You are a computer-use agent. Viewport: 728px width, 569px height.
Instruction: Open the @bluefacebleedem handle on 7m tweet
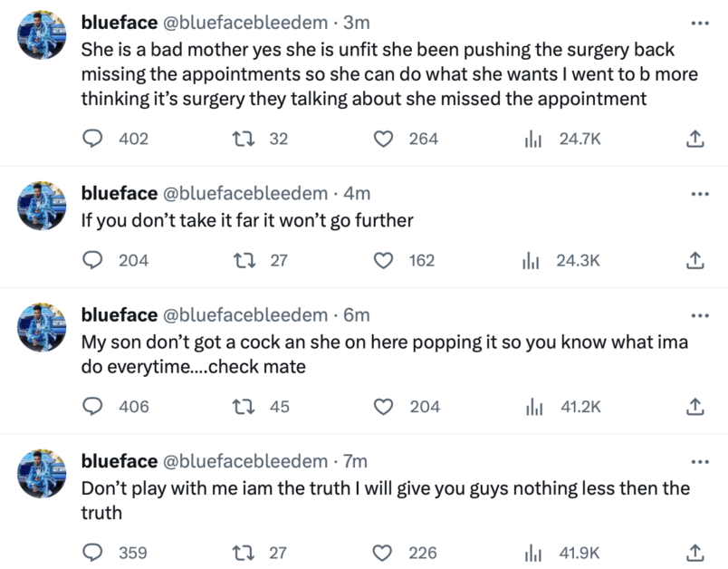[245, 461]
